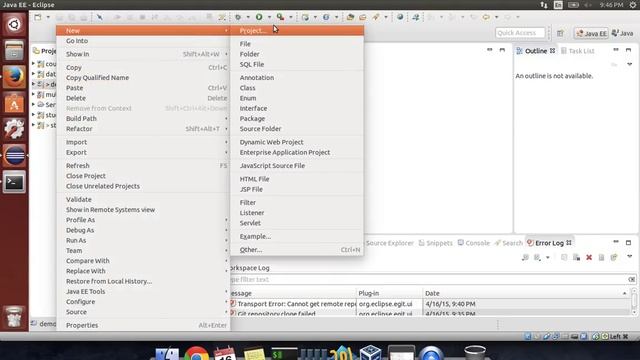
Task: Expand the 'cou' project tree node
Action: [33, 64]
